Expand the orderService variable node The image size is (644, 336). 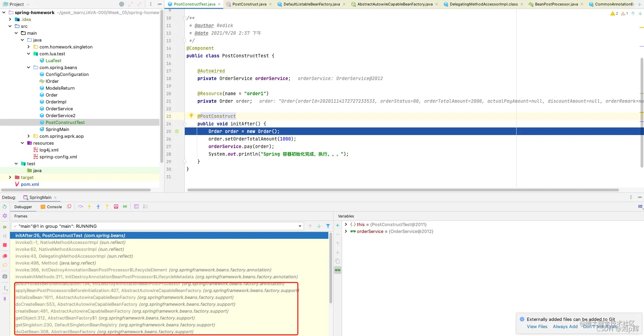(346, 231)
